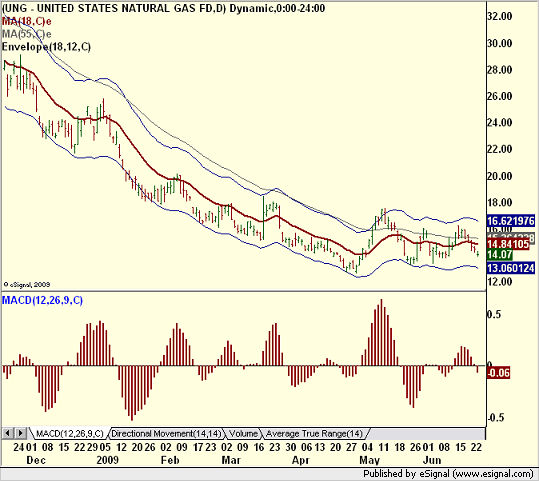Click the lower envelope value 13.060124

[511, 268]
